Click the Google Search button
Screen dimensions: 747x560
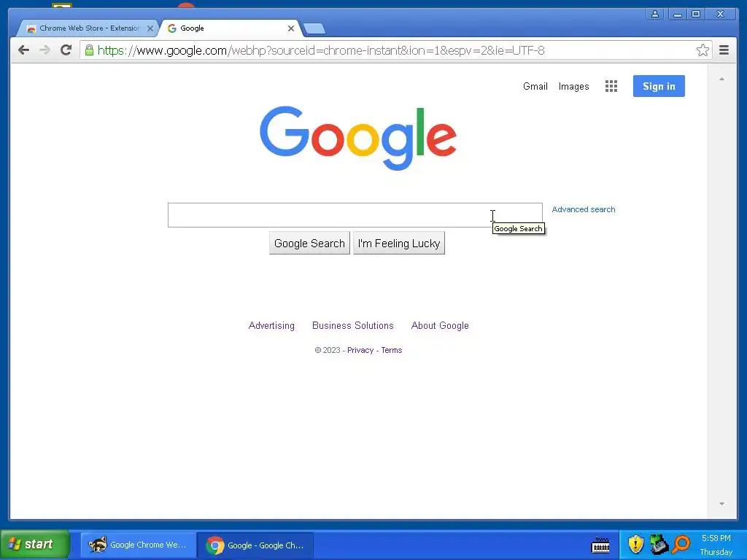[x=309, y=244]
